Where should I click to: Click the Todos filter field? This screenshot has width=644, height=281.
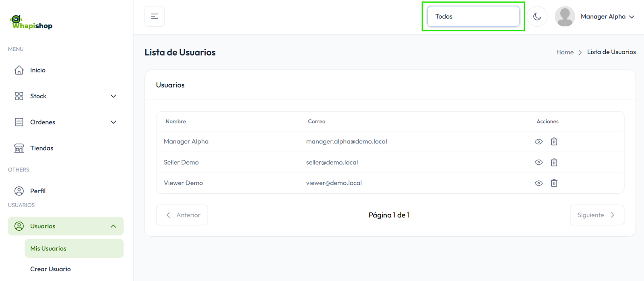coord(473,17)
